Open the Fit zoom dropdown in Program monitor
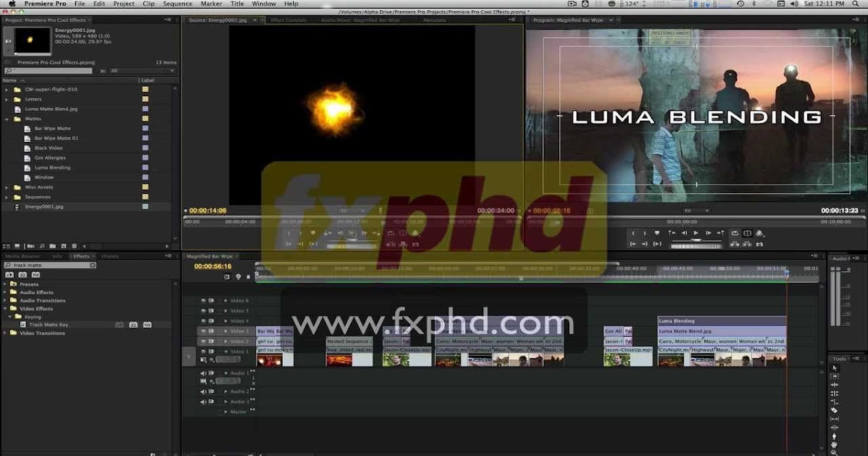This screenshot has height=456, width=868. coord(697,211)
